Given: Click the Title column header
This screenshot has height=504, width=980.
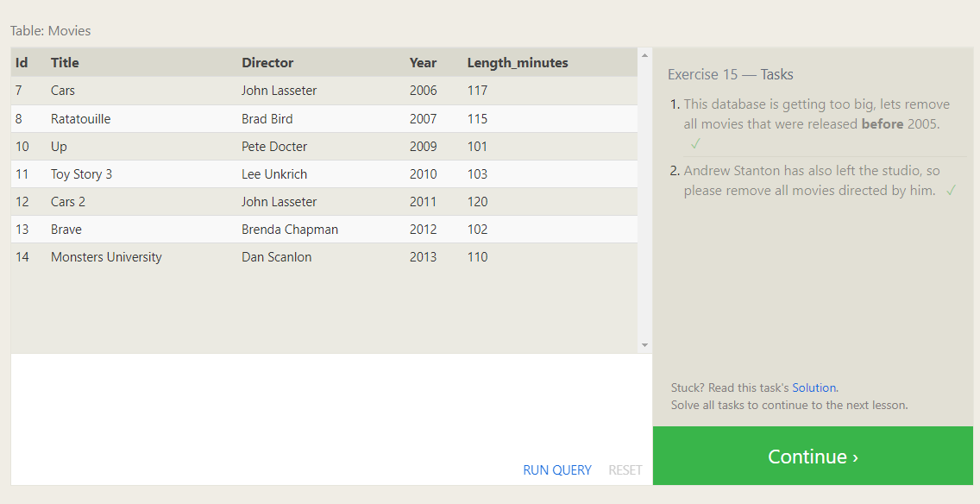Looking at the screenshot, I should [65, 63].
